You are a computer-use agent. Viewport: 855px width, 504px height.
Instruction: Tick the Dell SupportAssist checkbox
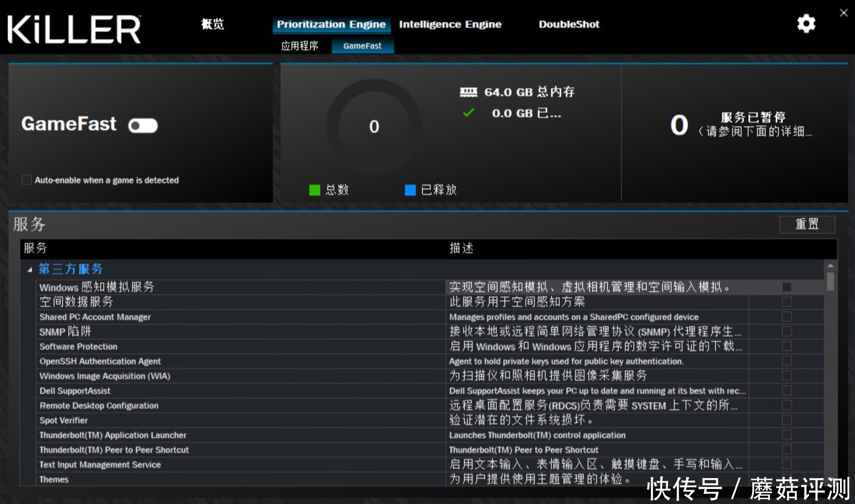(x=787, y=391)
